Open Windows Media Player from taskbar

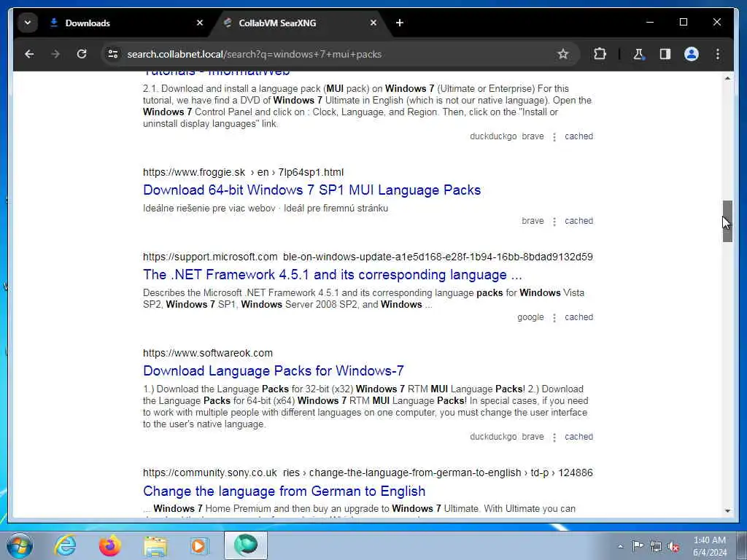point(200,545)
